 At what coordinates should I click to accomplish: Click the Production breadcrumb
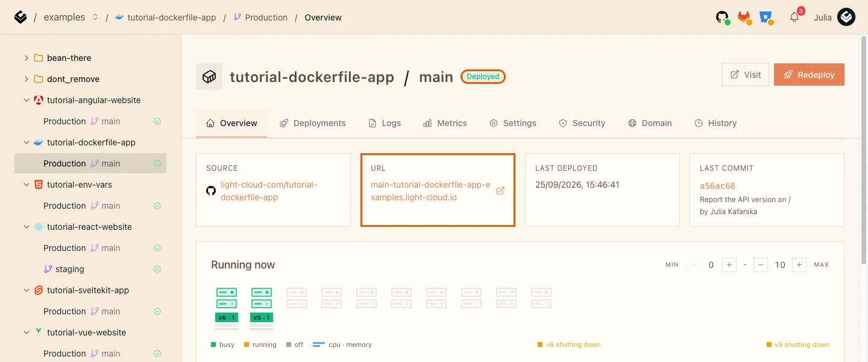[260, 17]
